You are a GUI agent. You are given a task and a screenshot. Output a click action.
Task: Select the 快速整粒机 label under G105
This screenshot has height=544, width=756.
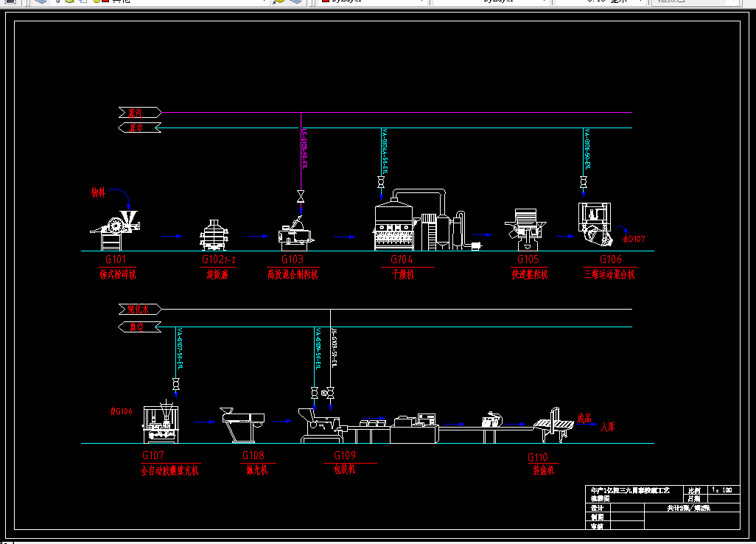click(529, 274)
